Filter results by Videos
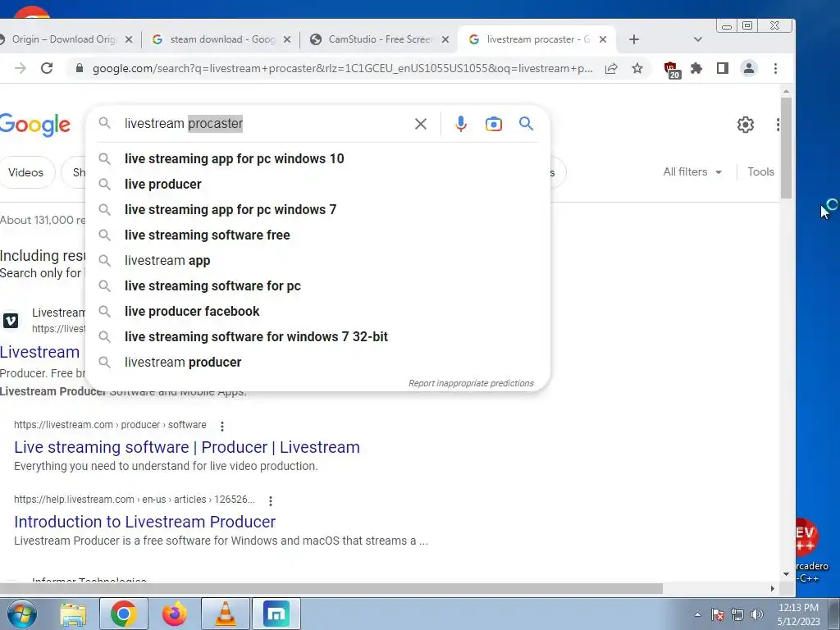840x630 pixels. pyautogui.click(x=25, y=172)
